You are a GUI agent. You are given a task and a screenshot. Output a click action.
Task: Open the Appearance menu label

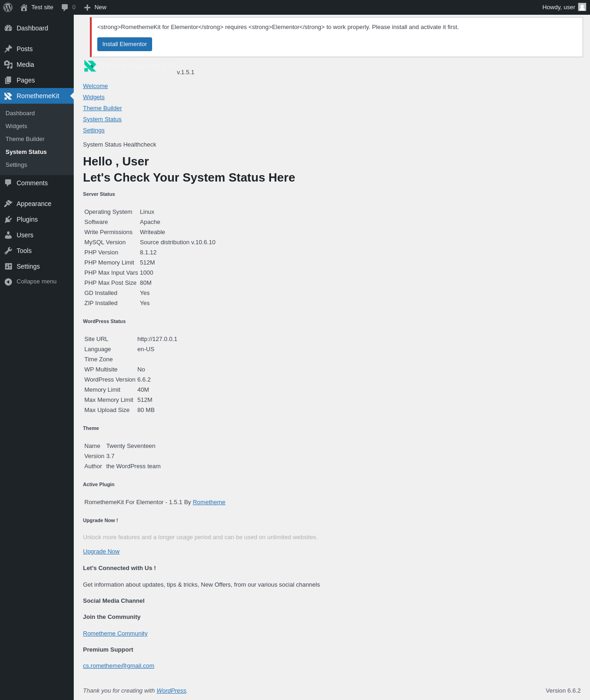click(x=34, y=204)
